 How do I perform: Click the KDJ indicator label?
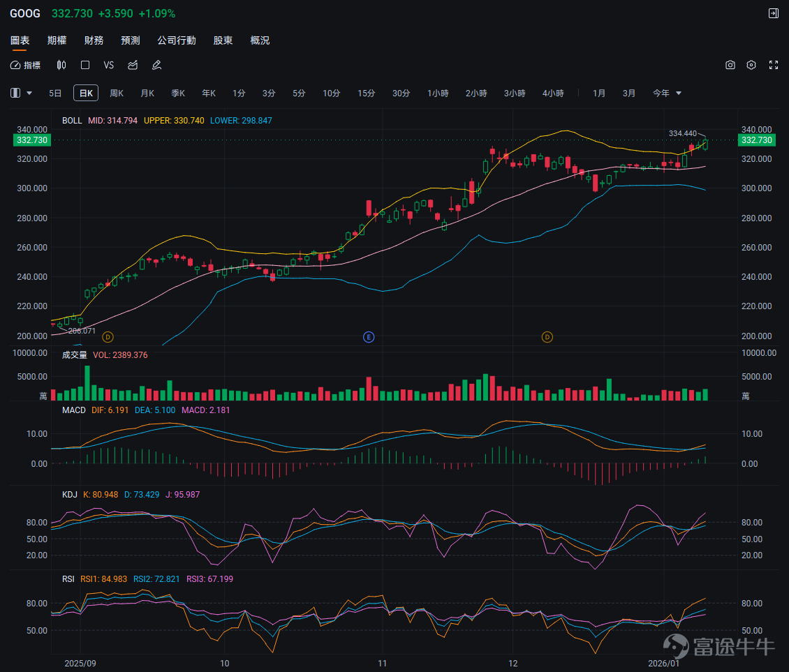(70, 495)
